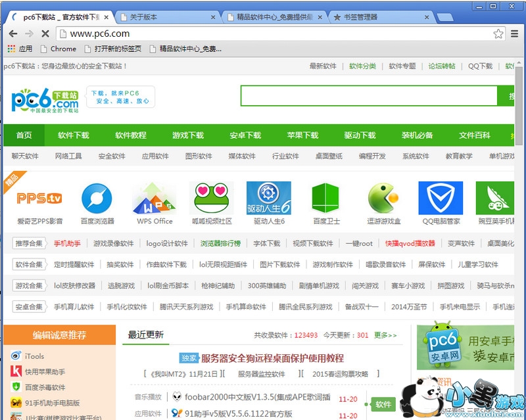The width and height of the screenshot is (526, 420).
Task: Bookmark this page with the star icon
Action: pos(498,34)
